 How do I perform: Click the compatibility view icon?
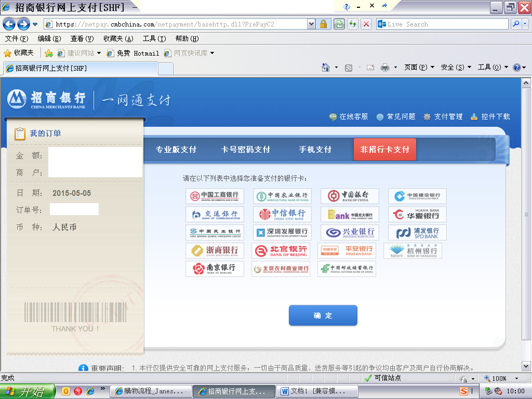(339, 24)
